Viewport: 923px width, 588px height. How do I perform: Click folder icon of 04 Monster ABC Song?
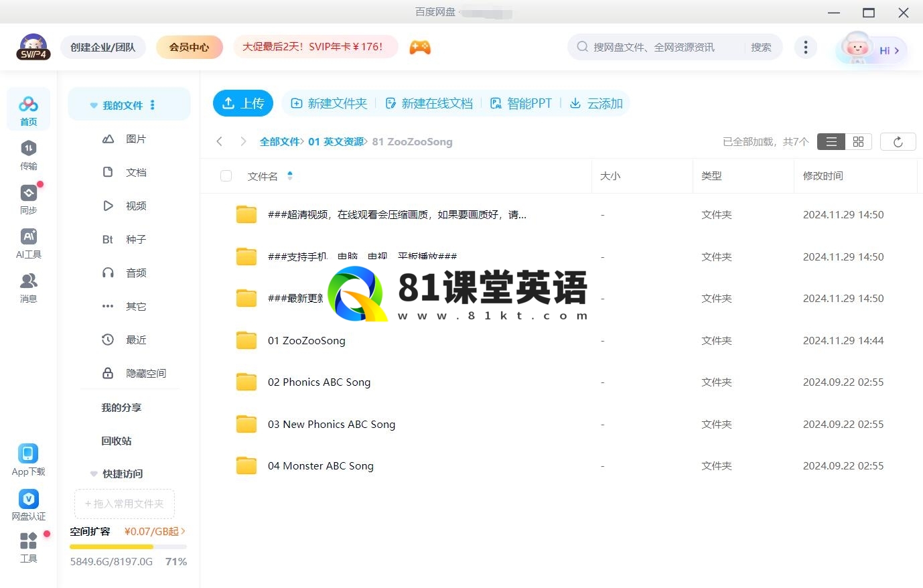(246, 465)
